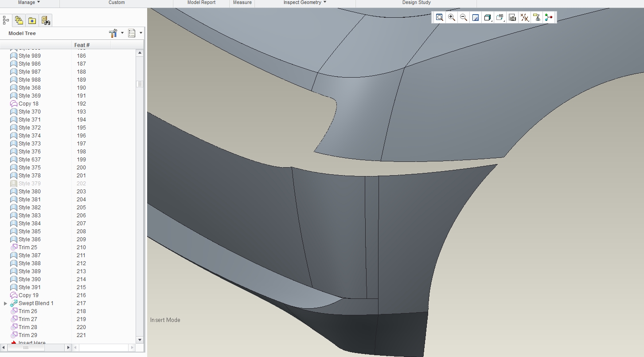Click the Model Tree scrollbar down arrow

[x=140, y=340]
